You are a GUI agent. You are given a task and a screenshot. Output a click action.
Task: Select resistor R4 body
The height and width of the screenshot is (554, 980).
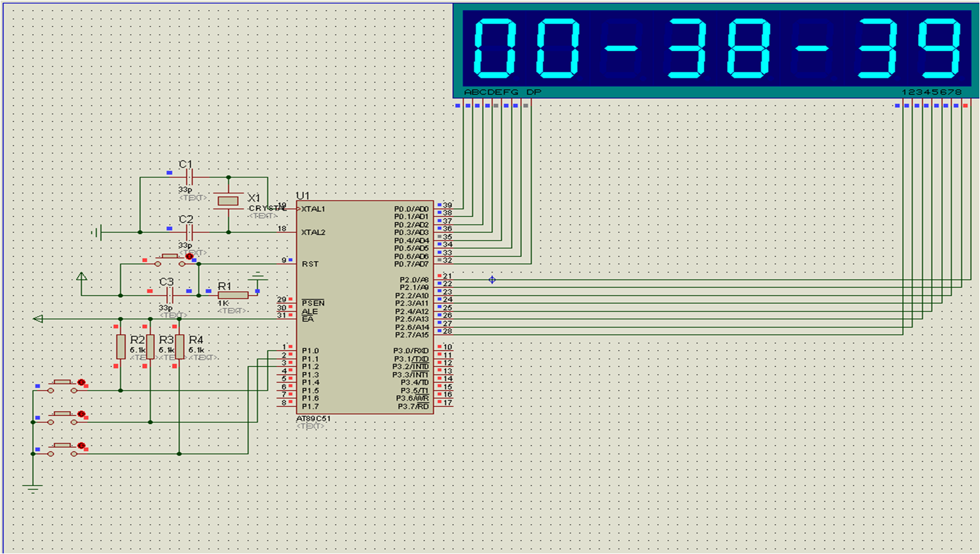coord(179,347)
